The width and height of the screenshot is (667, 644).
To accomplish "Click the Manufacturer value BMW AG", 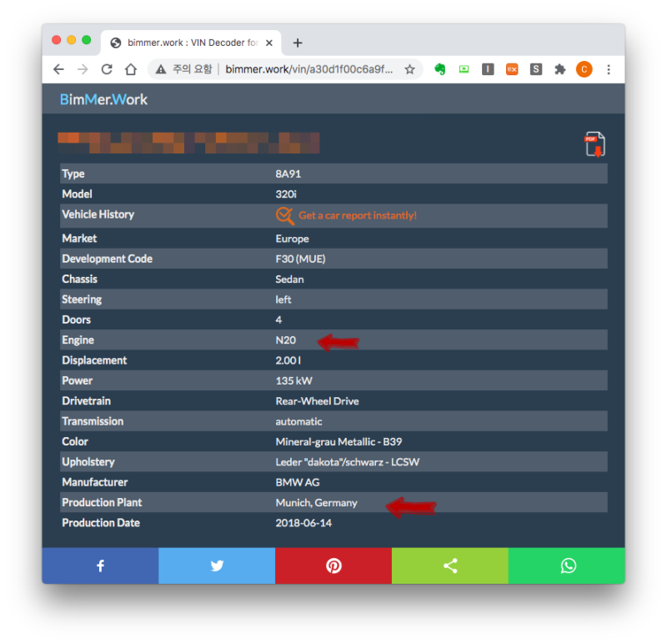I will point(298,482).
